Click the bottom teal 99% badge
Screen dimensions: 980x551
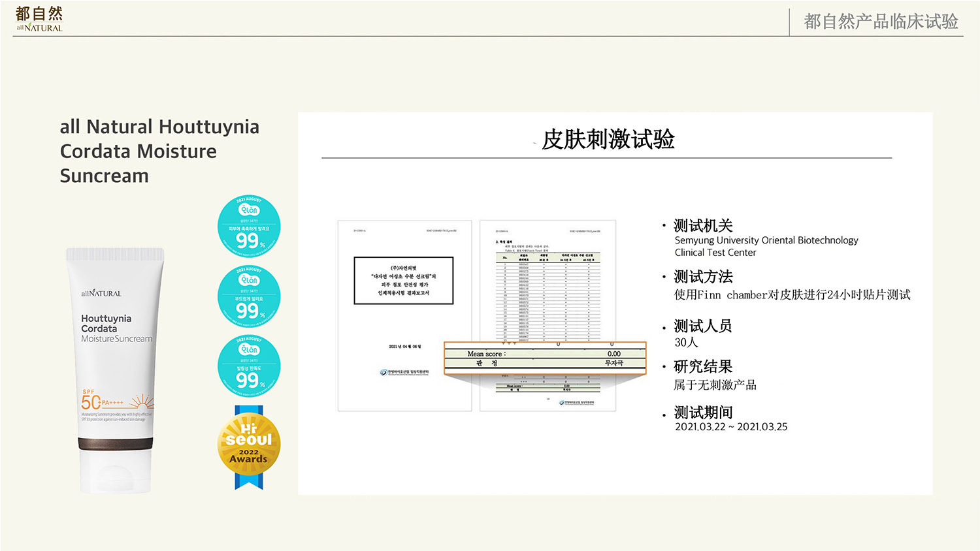(x=249, y=366)
